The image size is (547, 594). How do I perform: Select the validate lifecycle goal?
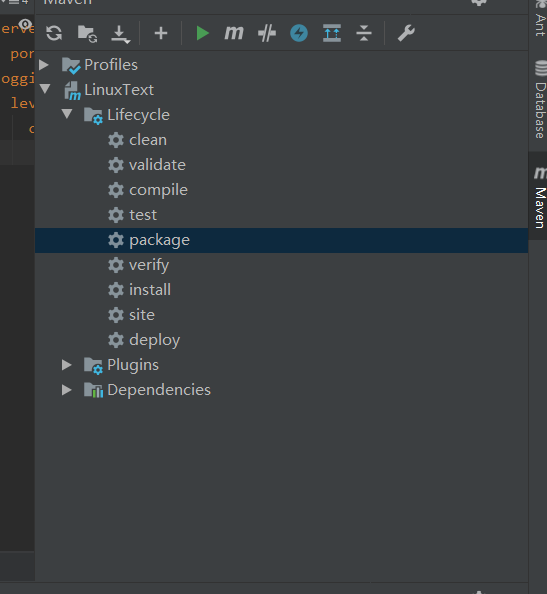click(157, 165)
